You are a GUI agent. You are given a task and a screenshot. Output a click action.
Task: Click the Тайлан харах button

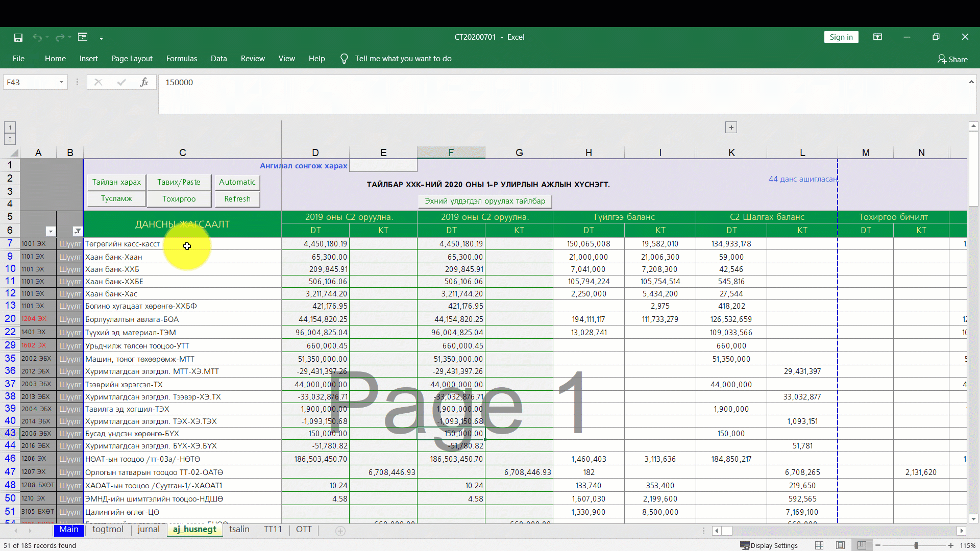pyautogui.click(x=116, y=182)
